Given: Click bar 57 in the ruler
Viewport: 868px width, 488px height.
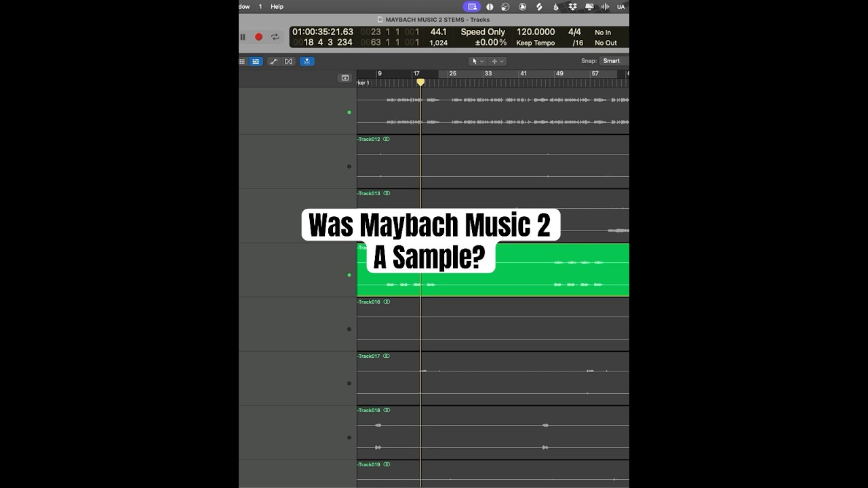Looking at the screenshot, I should click(595, 73).
